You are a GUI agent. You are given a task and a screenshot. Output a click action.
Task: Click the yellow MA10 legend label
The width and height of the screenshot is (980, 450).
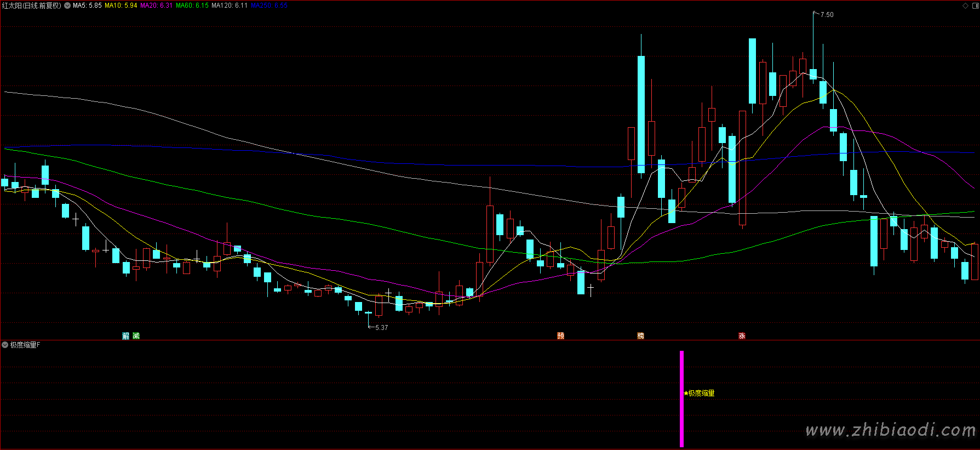[x=121, y=5]
